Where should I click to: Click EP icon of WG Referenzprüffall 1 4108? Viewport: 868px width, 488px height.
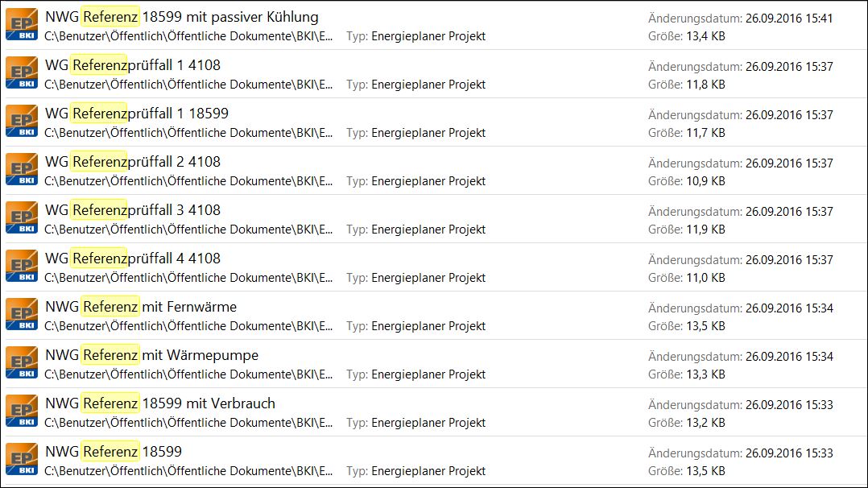(22, 73)
